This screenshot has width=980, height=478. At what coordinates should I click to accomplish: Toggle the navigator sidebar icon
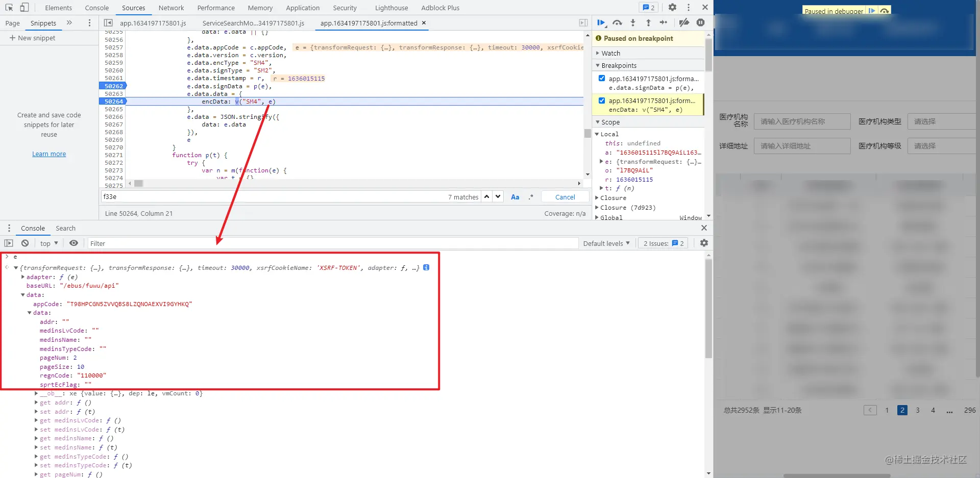108,23
